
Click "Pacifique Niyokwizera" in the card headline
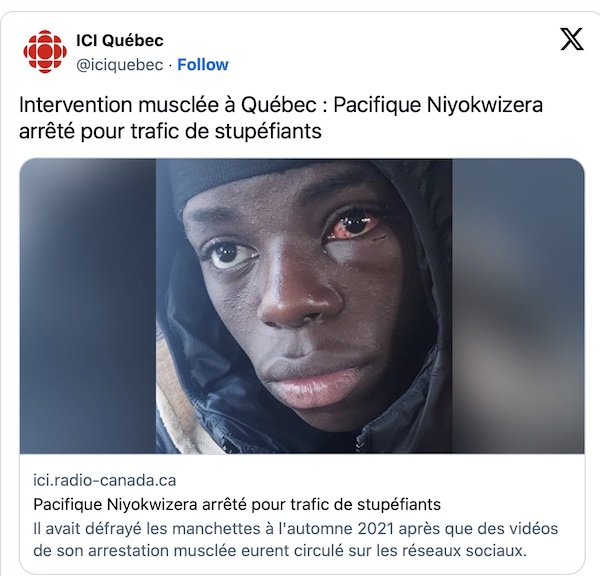coord(115,504)
